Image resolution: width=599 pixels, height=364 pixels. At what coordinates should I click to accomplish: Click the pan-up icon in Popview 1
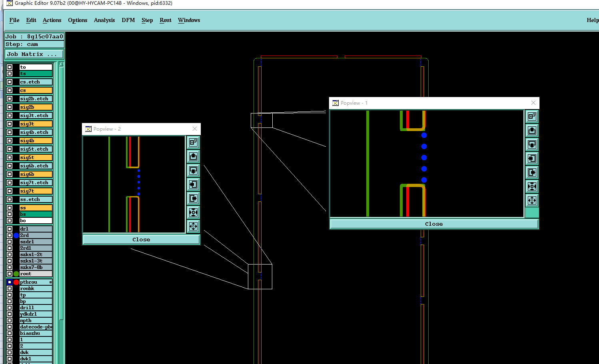click(532, 130)
